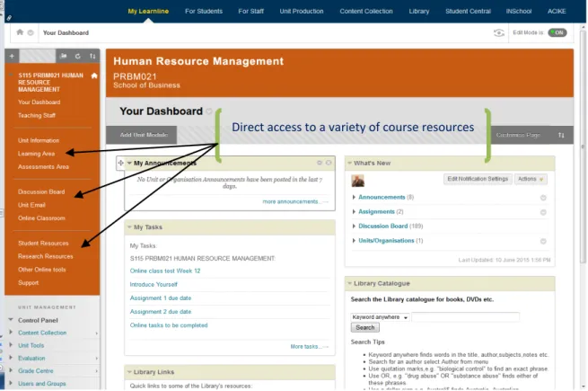Click the student preview eye icon

(x=498, y=32)
